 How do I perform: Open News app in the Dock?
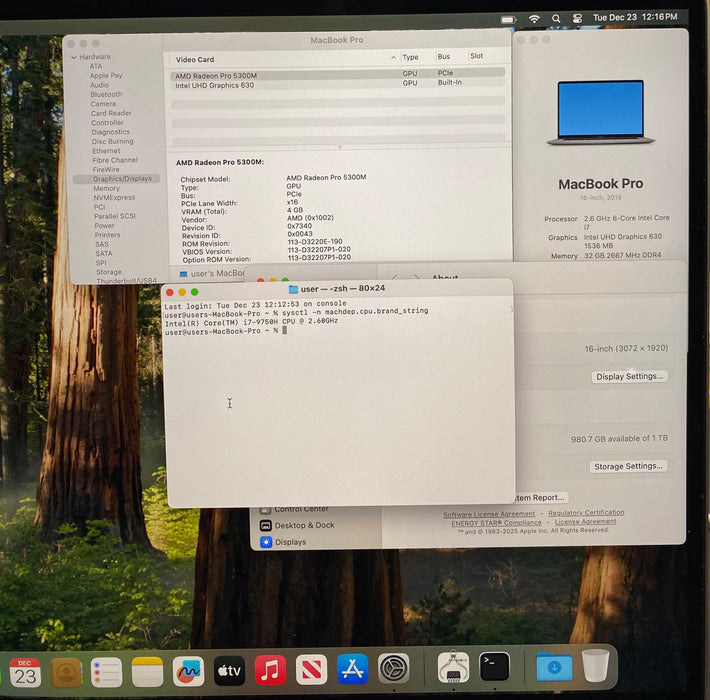point(312,670)
